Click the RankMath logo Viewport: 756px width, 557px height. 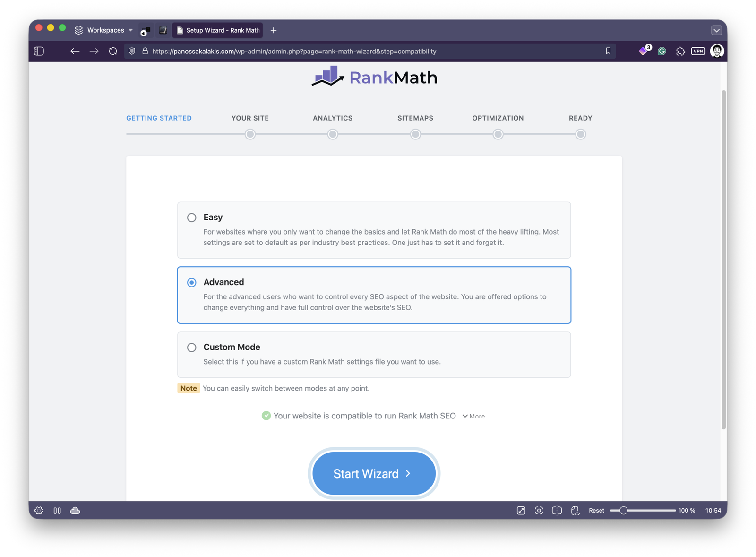pyautogui.click(x=374, y=77)
